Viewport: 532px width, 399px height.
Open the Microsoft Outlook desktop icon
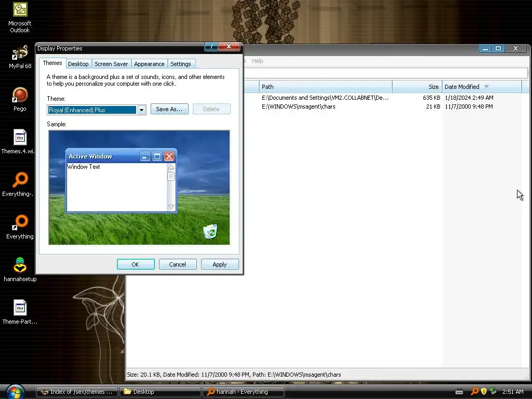point(20,17)
